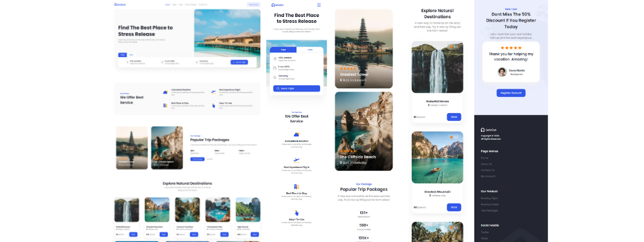Click the star rating badge on Greatest Mountain card
The height and width of the screenshot is (242, 644).
(x=454, y=137)
